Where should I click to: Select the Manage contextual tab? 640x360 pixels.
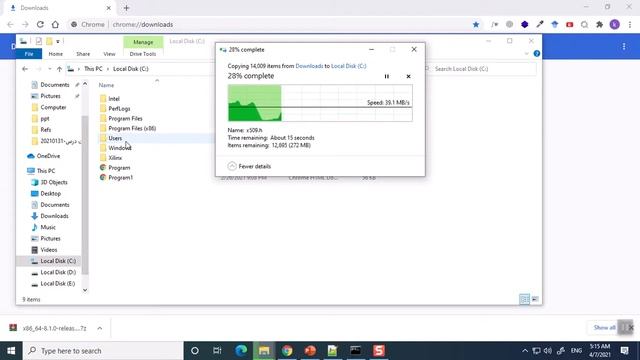143,42
